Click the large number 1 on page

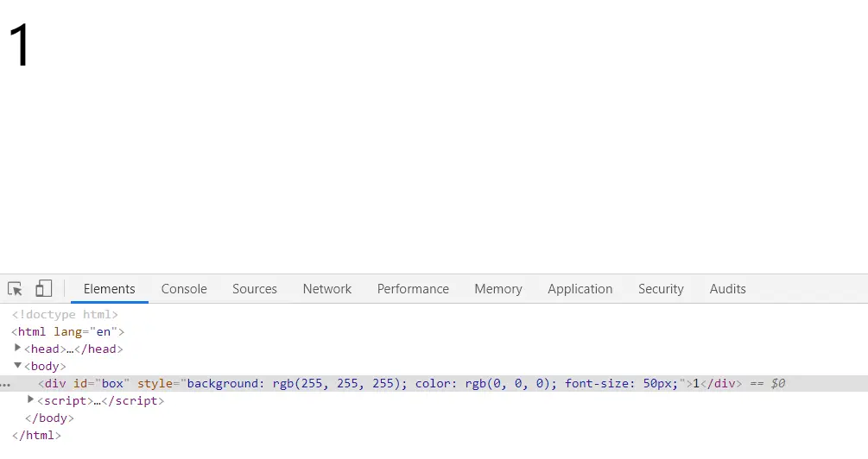click(x=20, y=46)
